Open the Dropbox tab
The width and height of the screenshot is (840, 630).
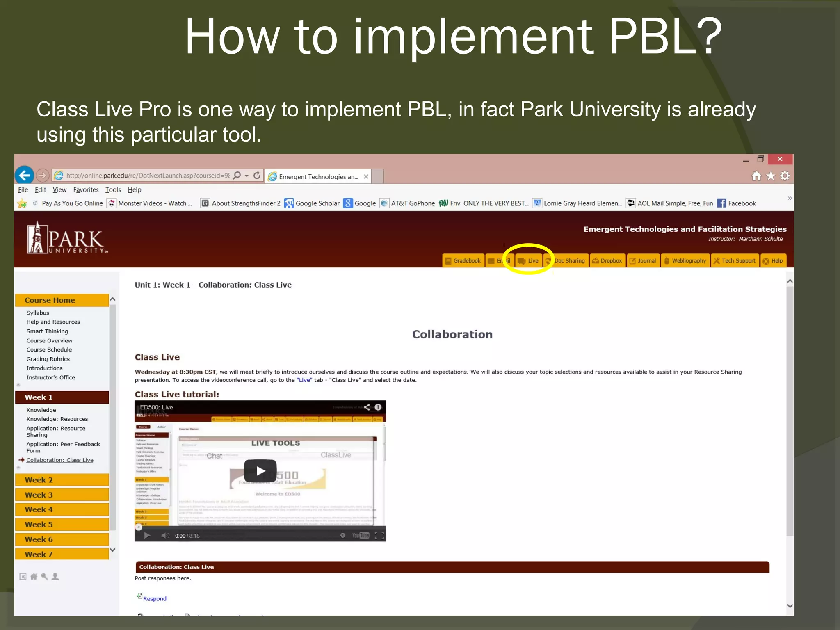[607, 261]
